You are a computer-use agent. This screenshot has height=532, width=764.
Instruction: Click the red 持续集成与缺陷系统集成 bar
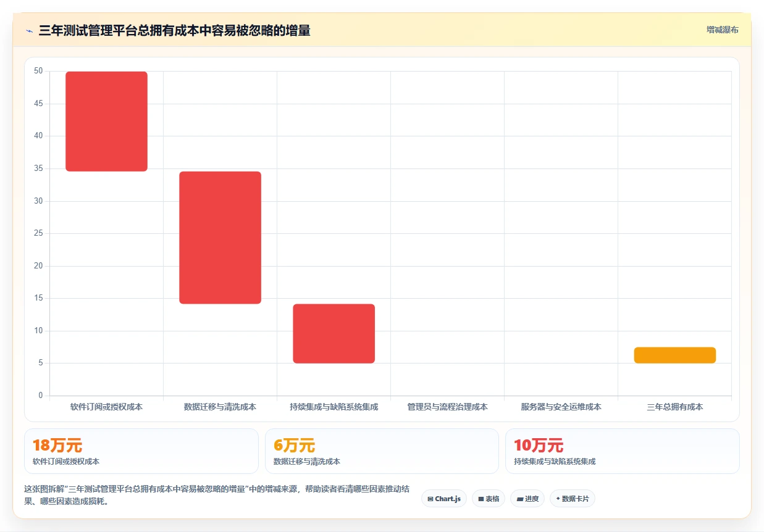[334, 333]
